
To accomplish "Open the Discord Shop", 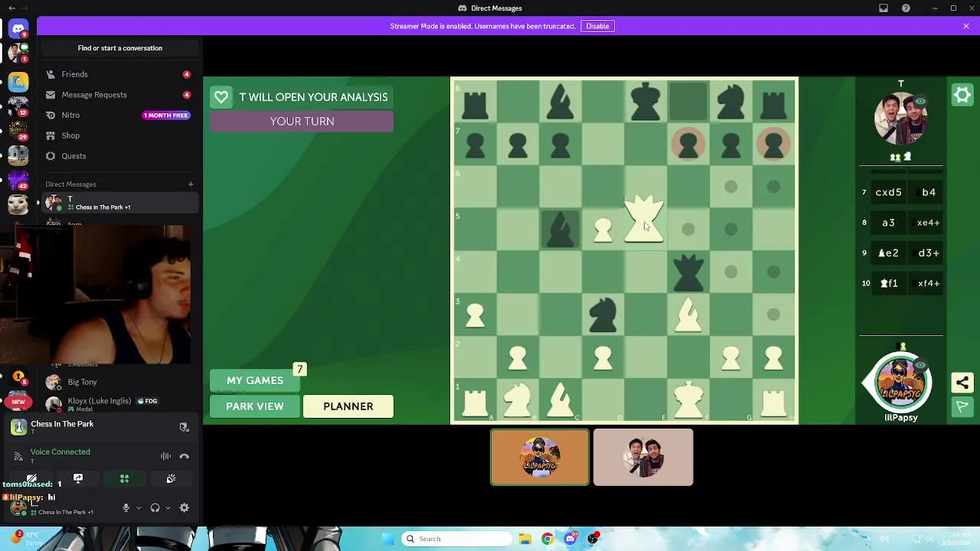I will tap(119, 135).
